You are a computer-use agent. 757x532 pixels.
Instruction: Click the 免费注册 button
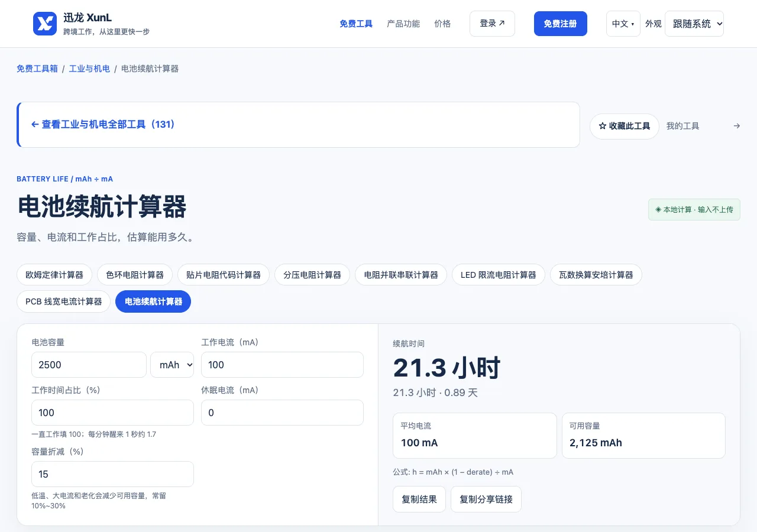561,24
